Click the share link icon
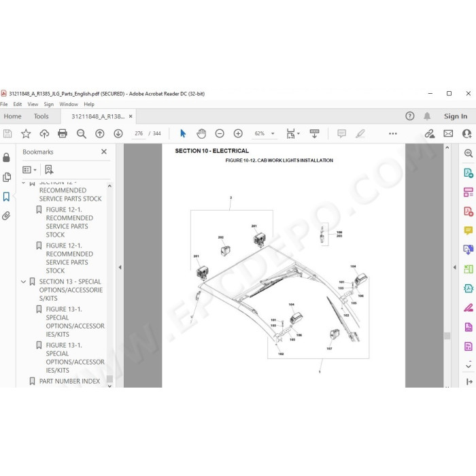This screenshot has height=476, width=476. pos(430,133)
